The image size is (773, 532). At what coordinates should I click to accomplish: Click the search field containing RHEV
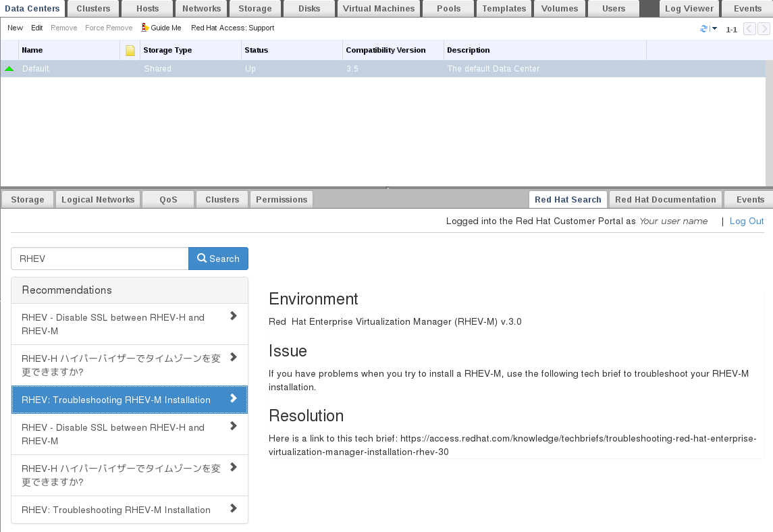(x=100, y=259)
